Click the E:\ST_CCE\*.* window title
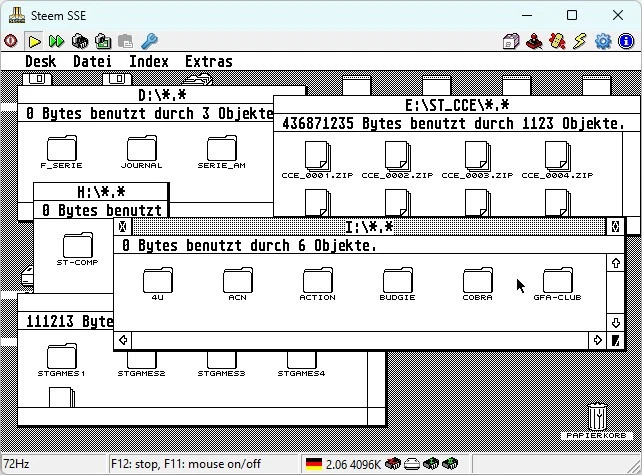This screenshot has height=475, width=642. 457,105
